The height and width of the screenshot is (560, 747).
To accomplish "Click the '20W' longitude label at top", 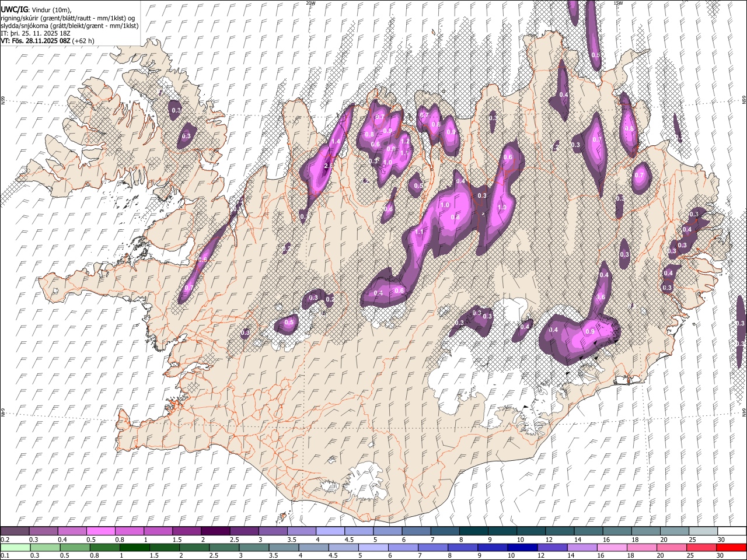I will [310, 3].
